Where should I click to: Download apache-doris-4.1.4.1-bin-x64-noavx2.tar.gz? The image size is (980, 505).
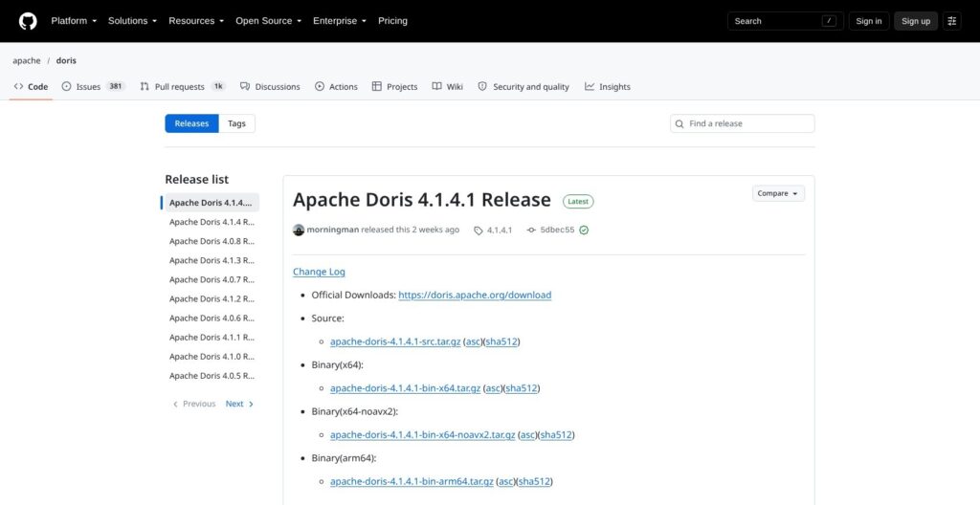pyautogui.click(x=423, y=435)
